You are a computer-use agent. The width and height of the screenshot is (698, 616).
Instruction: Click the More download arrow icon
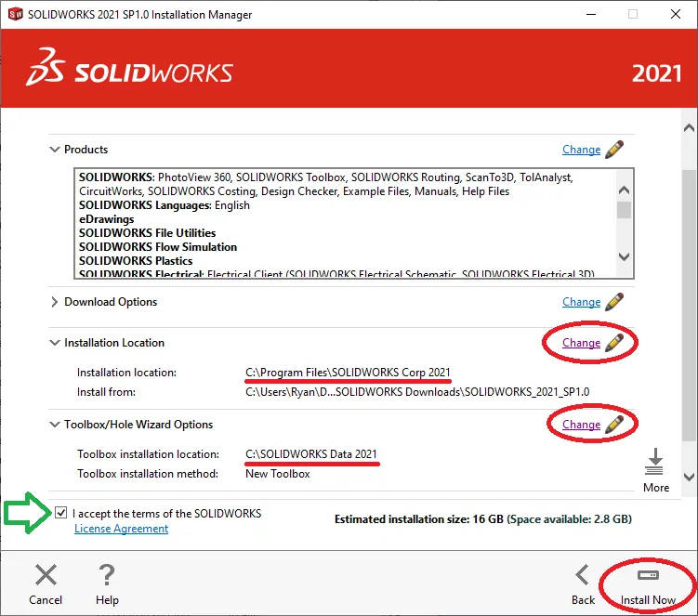click(654, 462)
